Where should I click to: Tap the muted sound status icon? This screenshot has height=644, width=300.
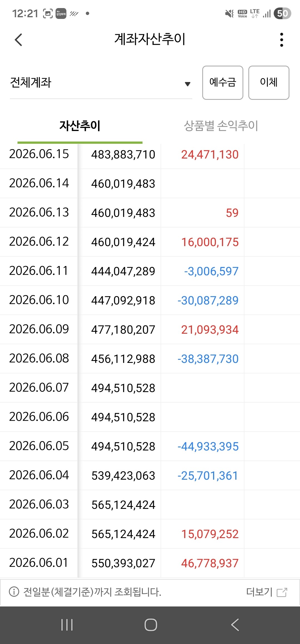point(229,13)
